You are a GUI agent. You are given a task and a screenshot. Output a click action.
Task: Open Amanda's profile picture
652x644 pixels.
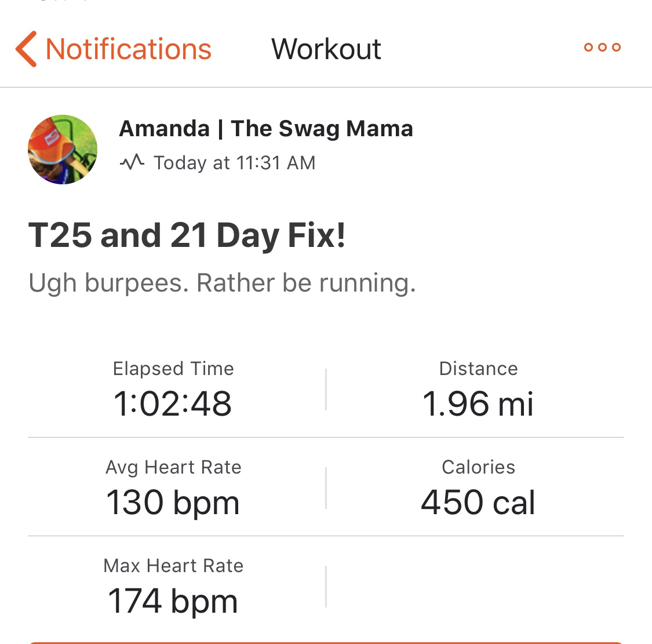click(x=63, y=150)
